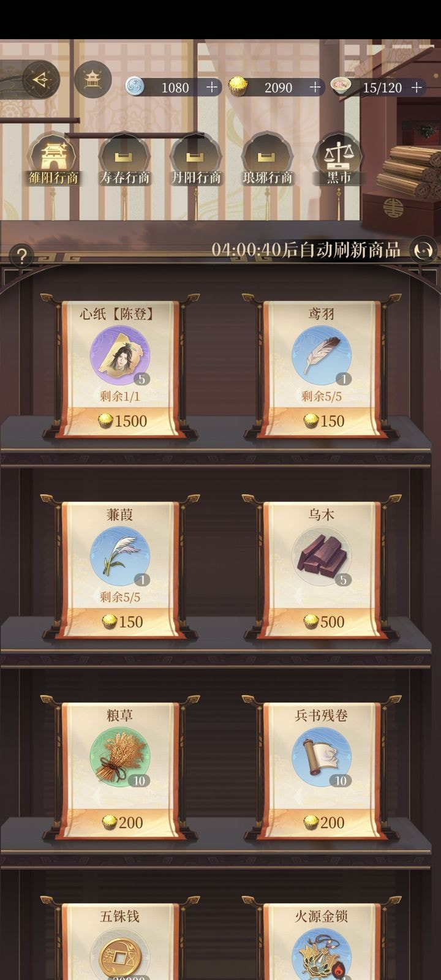Image resolution: width=441 pixels, height=980 pixels.
Task: Open the pavilion home icon
Action: click(93, 80)
